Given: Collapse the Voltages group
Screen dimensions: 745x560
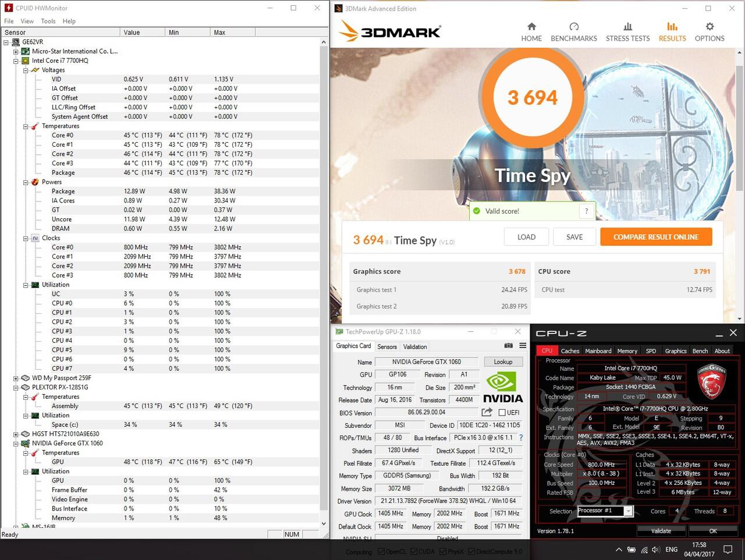Looking at the screenshot, I should coord(26,70).
